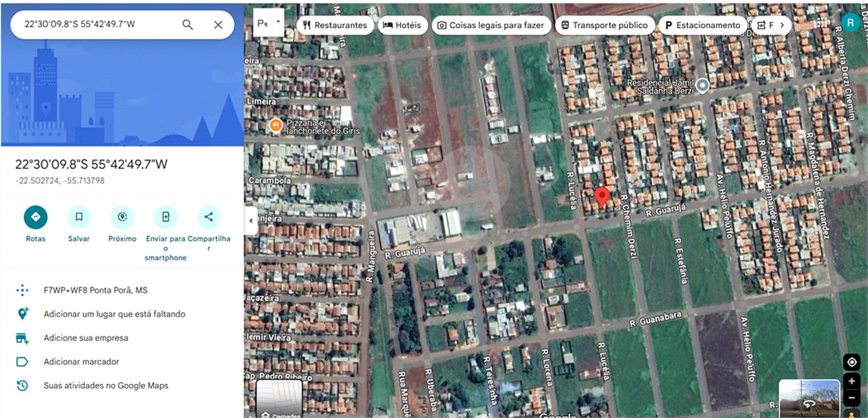Viewport: 868px width, 418px height.
Task: Send location to smartphone icon
Action: coord(166,217)
